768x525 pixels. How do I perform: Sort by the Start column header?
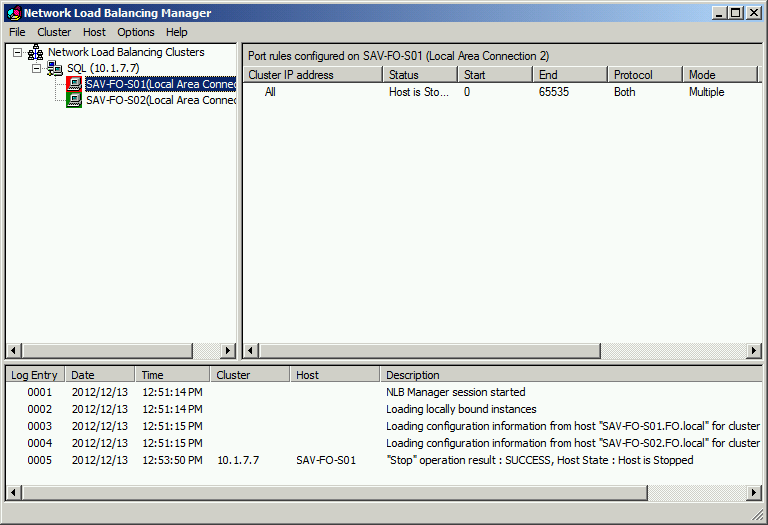pyautogui.click(x=495, y=75)
